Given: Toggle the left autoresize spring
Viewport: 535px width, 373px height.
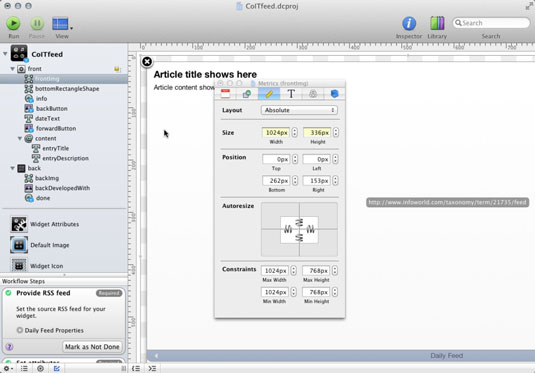Looking at the screenshot, I should [x=288, y=230].
